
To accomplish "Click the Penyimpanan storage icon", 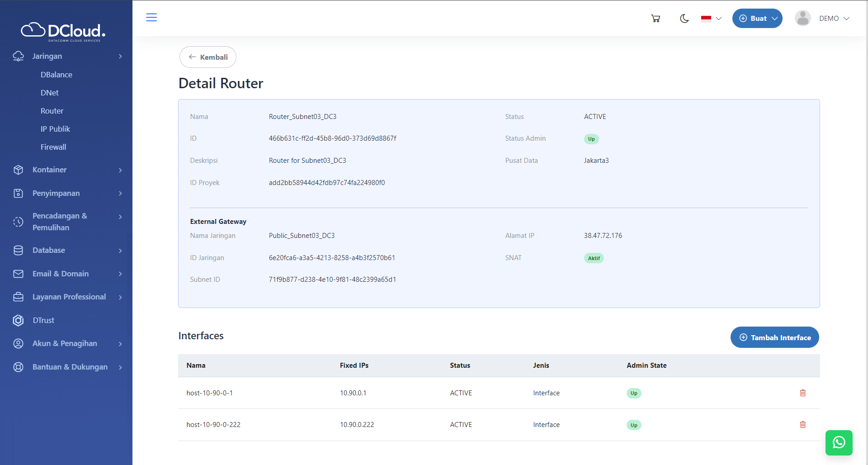I will (x=18, y=193).
